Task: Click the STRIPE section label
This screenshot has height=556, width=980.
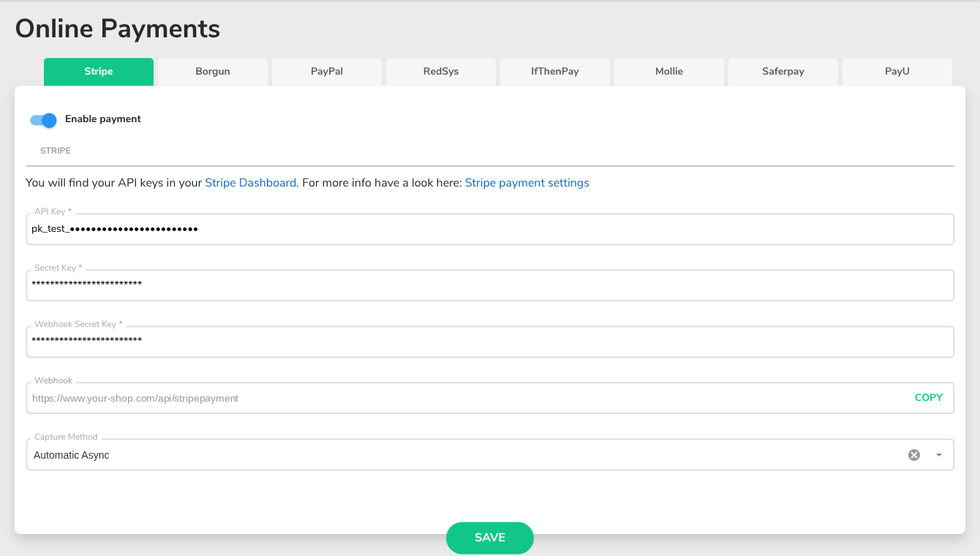Action: [x=56, y=151]
